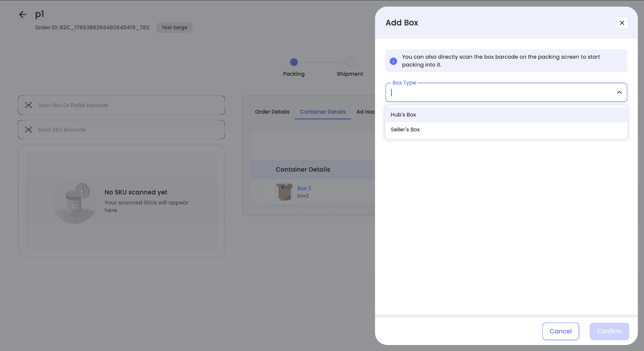644x351 pixels.
Task: Click barcode icon in Scan Box field
Action: [29, 105]
